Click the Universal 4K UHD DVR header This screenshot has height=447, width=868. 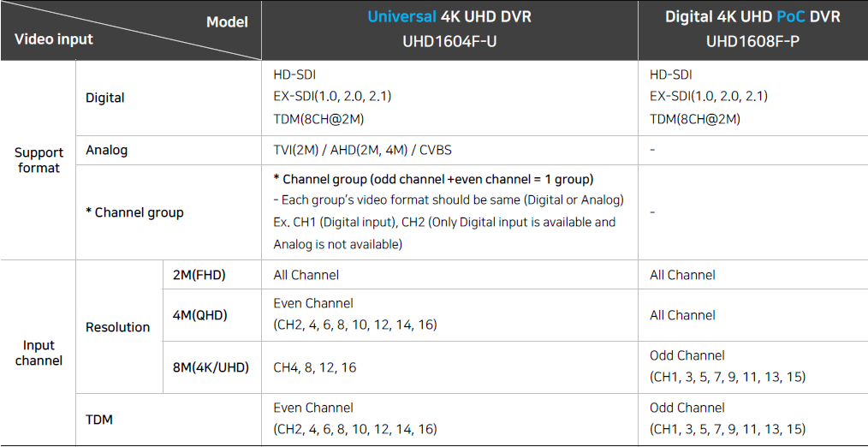coord(449,16)
